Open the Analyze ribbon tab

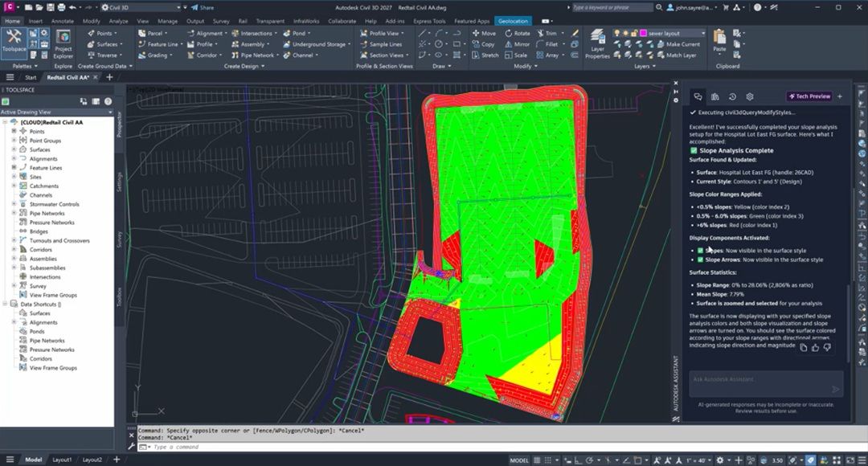(118, 21)
